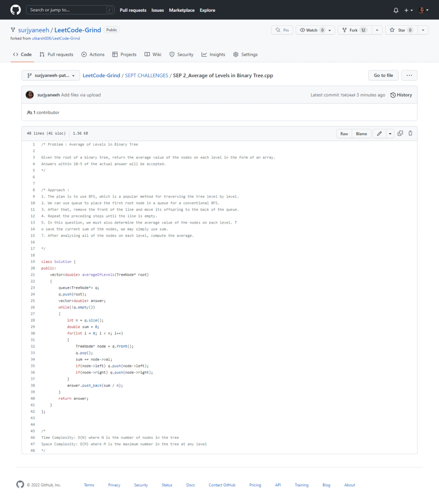Open the Terms footer link
This screenshot has height=504, width=439.
click(89, 485)
